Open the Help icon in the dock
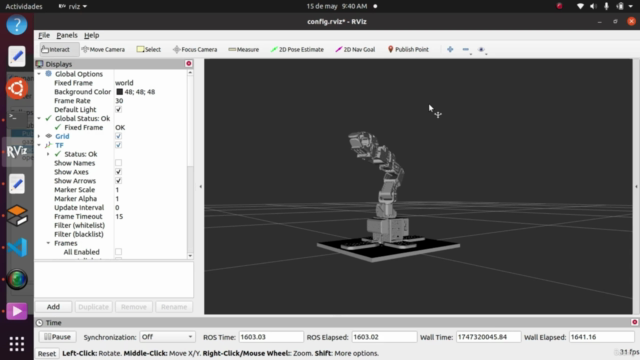 click(x=17, y=25)
